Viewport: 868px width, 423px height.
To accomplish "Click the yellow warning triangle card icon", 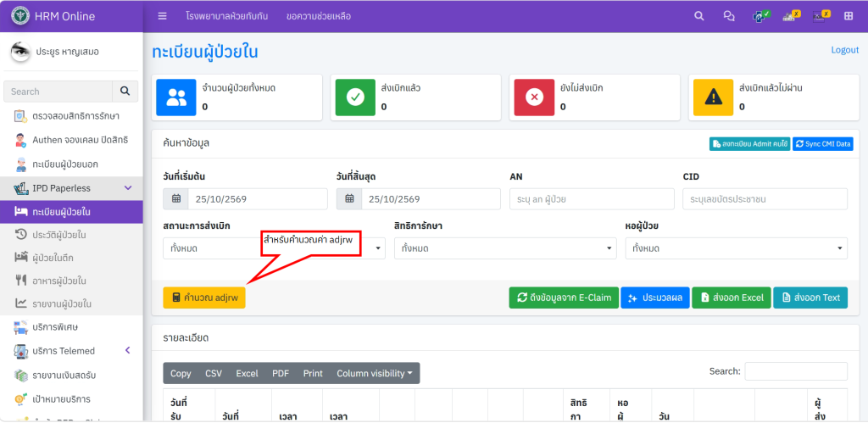I will [714, 97].
